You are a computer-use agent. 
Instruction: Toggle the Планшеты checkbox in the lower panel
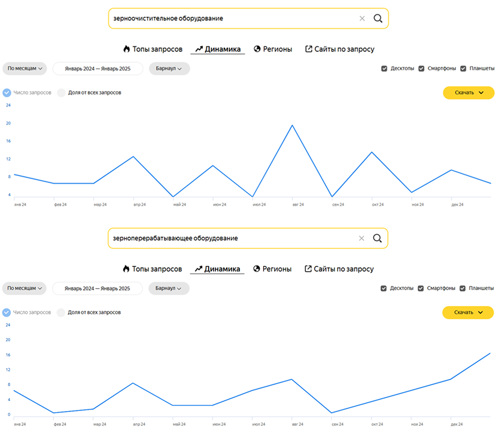click(462, 289)
